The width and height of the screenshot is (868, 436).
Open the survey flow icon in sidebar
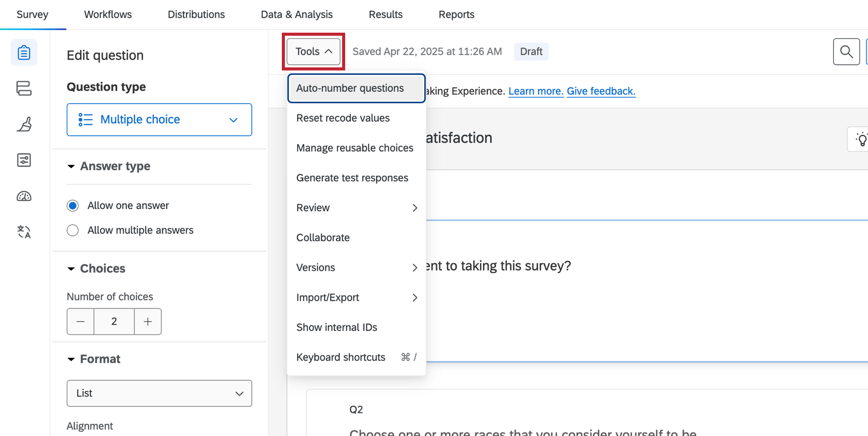(x=24, y=88)
